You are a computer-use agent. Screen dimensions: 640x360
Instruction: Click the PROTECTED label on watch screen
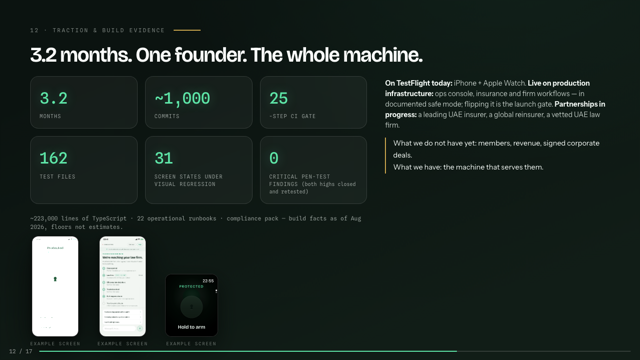click(x=191, y=287)
